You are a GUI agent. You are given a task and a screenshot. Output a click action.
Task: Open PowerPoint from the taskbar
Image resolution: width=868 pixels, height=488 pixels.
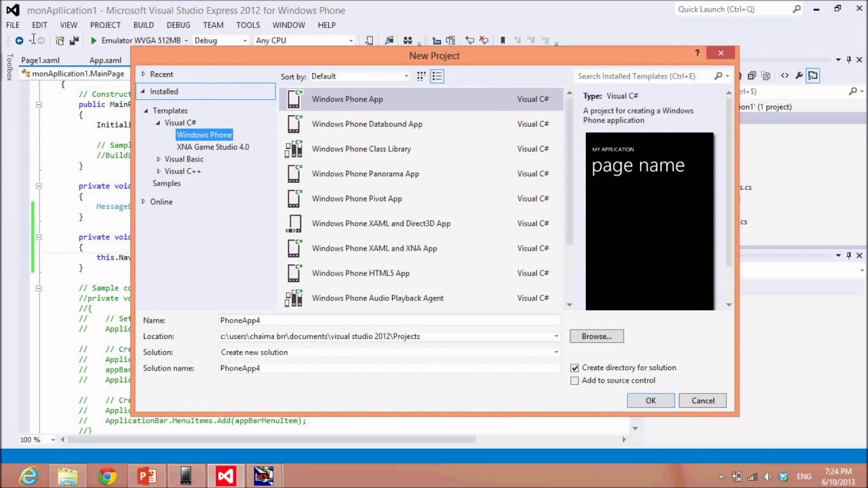click(x=146, y=476)
